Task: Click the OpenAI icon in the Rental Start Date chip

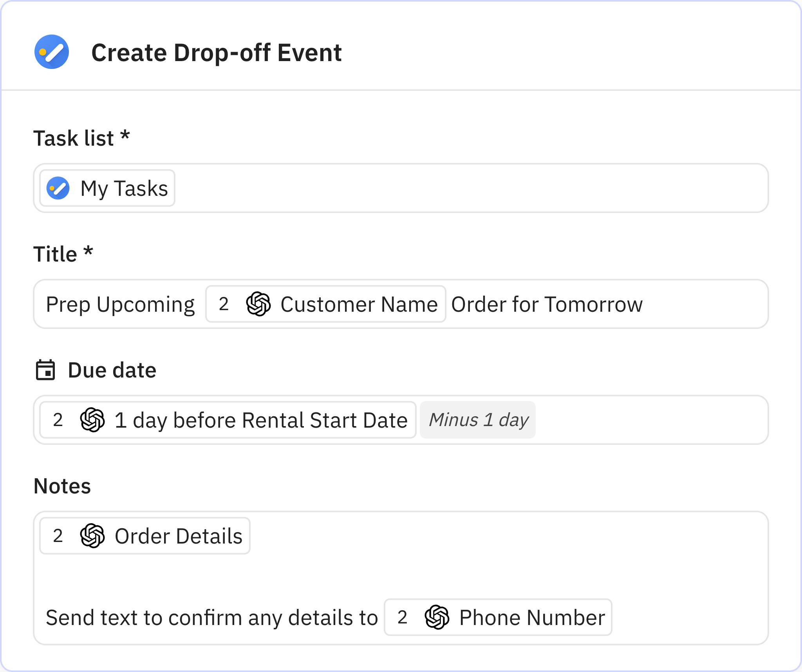Action: 91,420
